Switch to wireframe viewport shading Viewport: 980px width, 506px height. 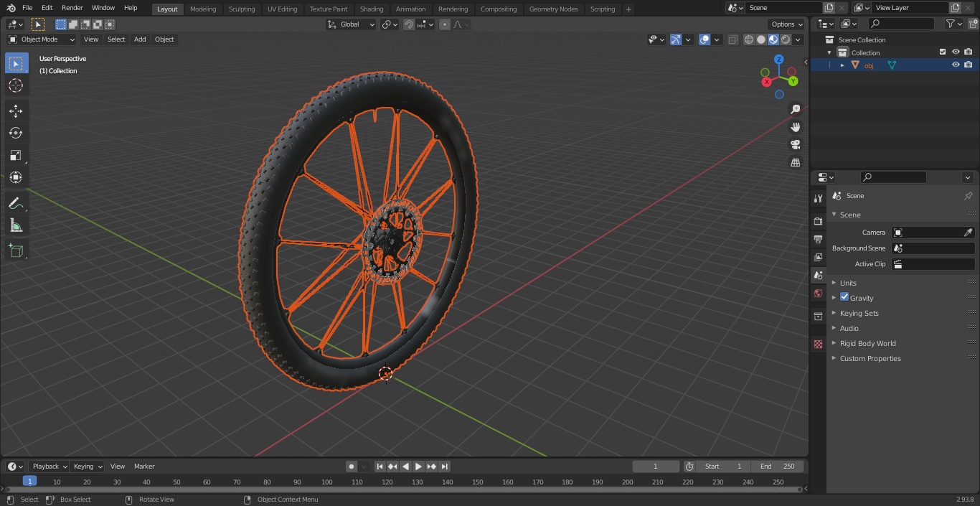point(749,39)
